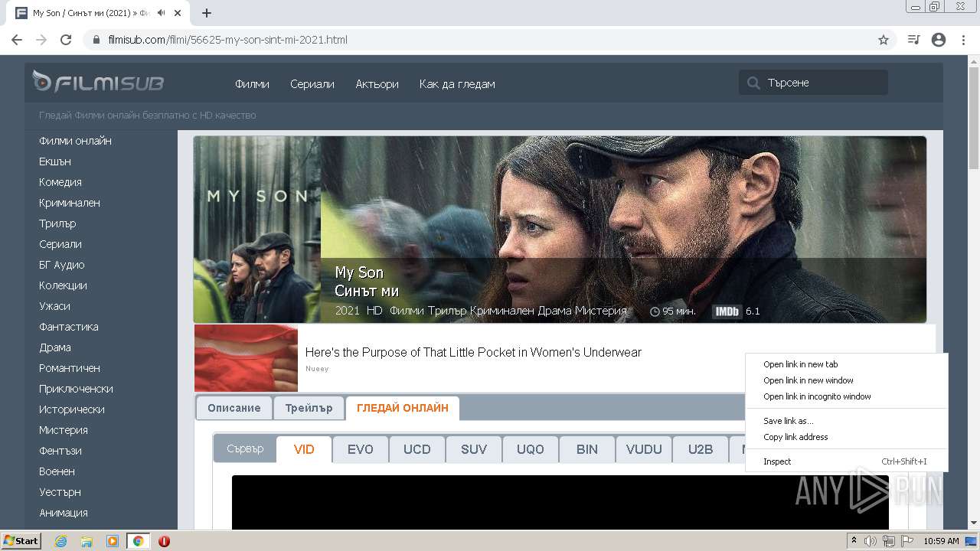
Task: Select the EVO server tab
Action: point(361,449)
